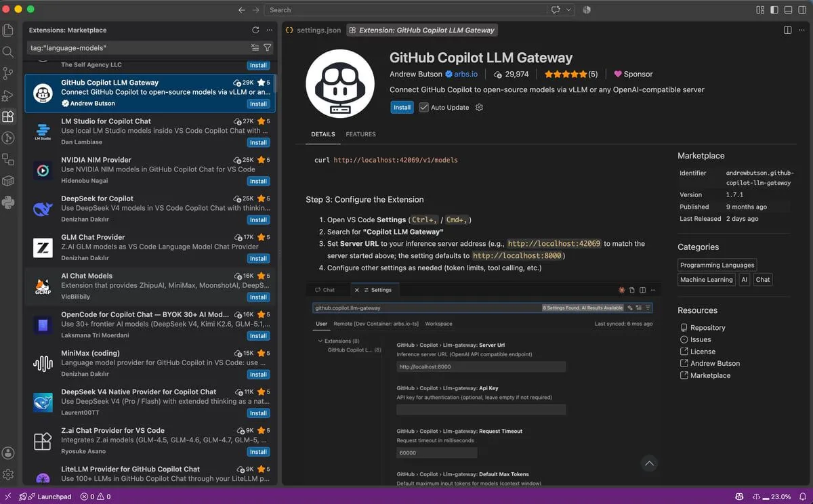
Task: Select Z.ai Chat Provider for VS Code entry
Action: (x=150, y=440)
